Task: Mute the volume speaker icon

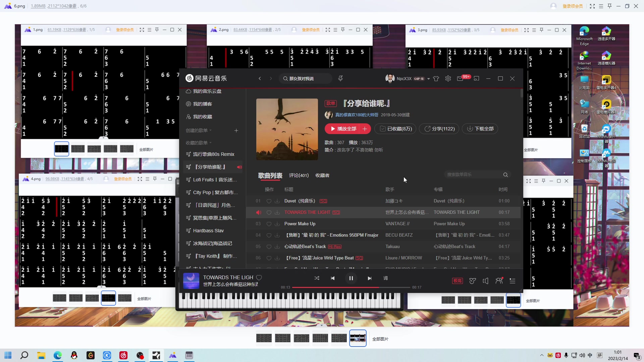Action: click(x=486, y=281)
